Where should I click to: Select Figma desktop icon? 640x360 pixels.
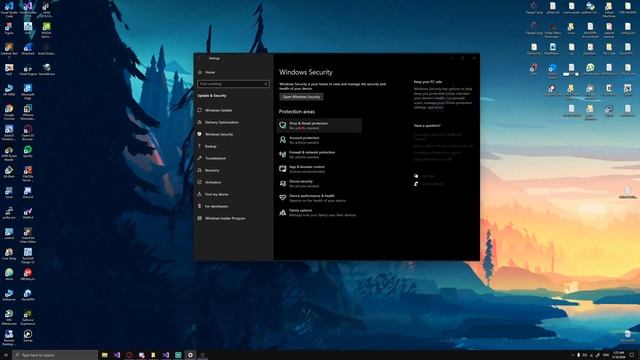(x=9, y=29)
